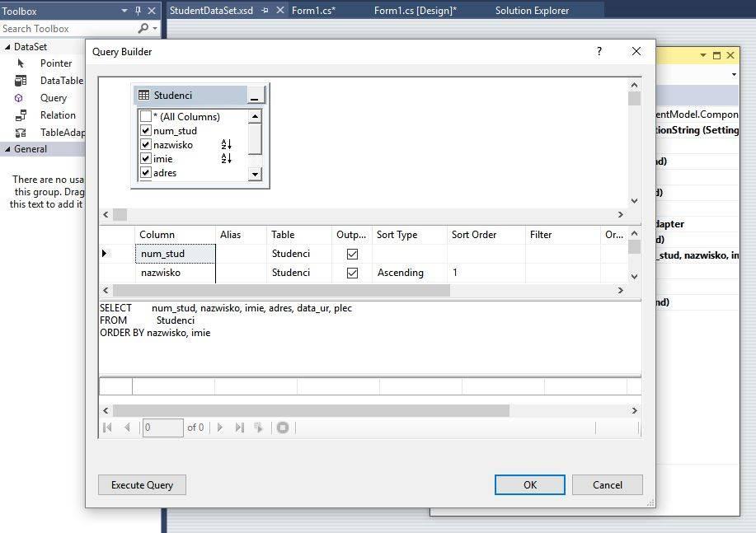The height and width of the screenshot is (533, 756).
Task: Click the Alias column header
Action: pyautogui.click(x=241, y=235)
